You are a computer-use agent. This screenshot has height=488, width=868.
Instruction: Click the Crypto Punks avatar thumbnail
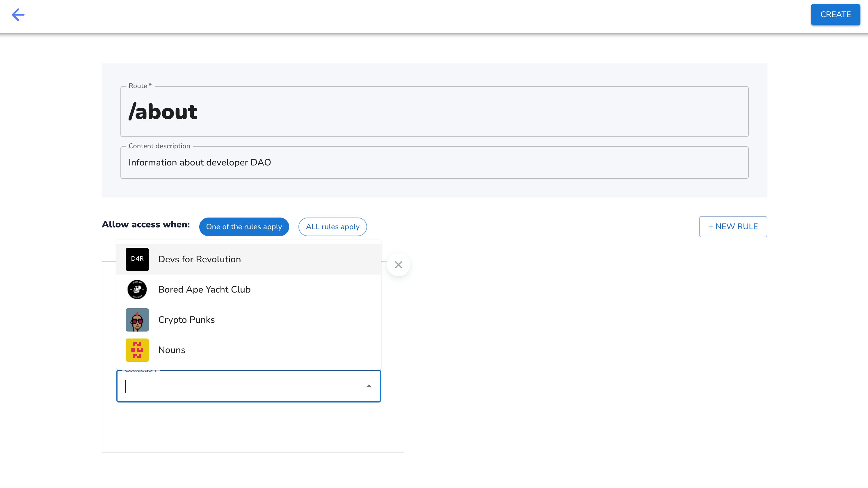pyautogui.click(x=137, y=320)
